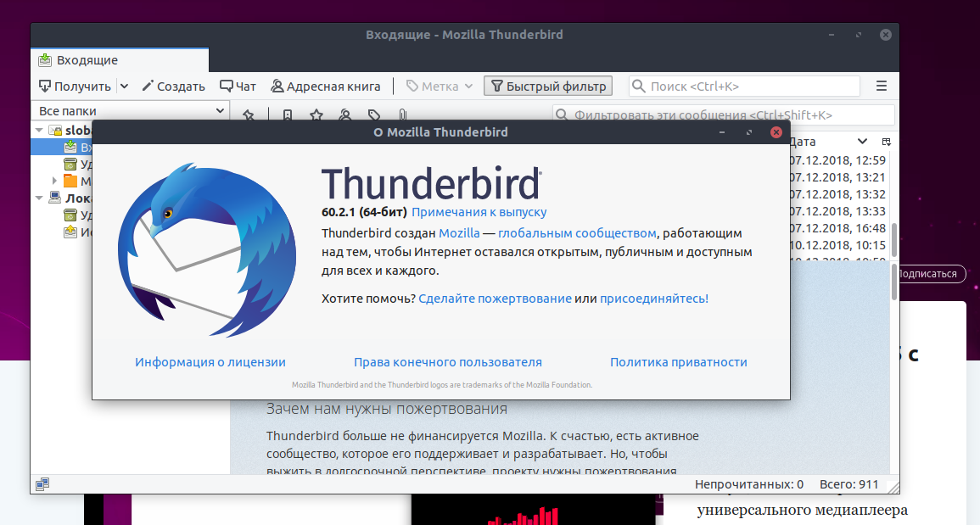Image resolution: width=980 pixels, height=525 pixels.
Task: Open the Создать new message composer
Action: point(173,87)
